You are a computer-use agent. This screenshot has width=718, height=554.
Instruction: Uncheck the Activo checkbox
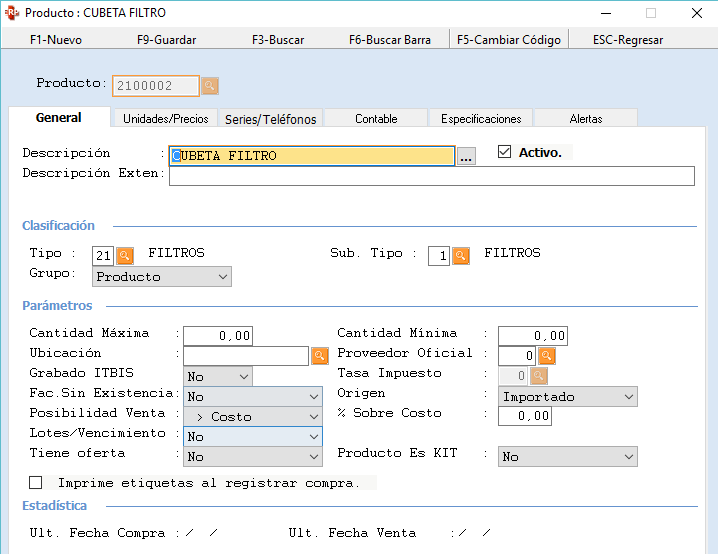[x=504, y=153]
